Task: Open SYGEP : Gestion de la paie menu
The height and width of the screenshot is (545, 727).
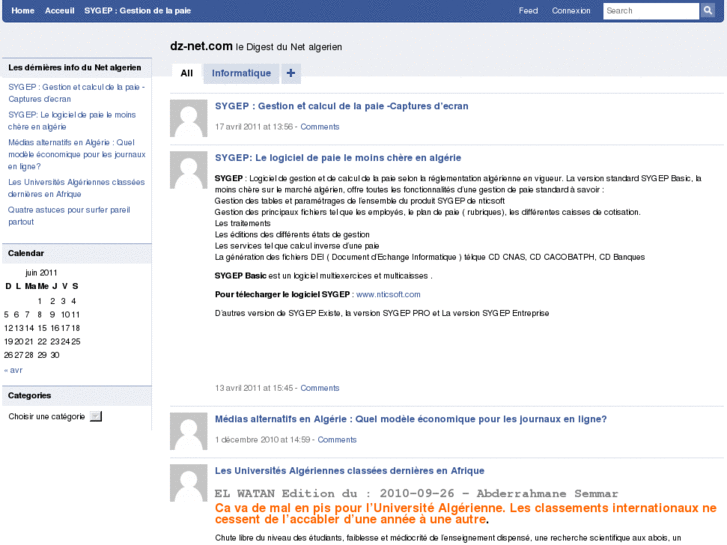Action: pyautogui.click(x=138, y=11)
